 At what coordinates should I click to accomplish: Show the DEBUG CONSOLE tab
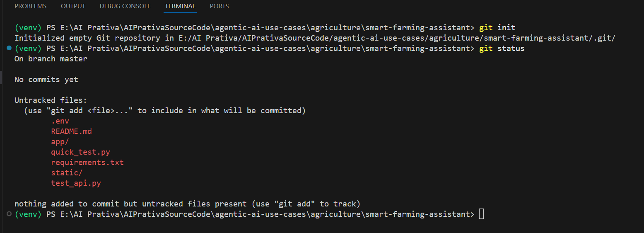pos(125,6)
